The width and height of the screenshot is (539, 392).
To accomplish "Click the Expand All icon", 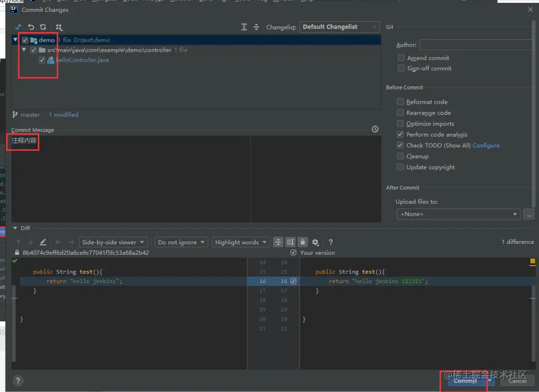I will click(244, 27).
